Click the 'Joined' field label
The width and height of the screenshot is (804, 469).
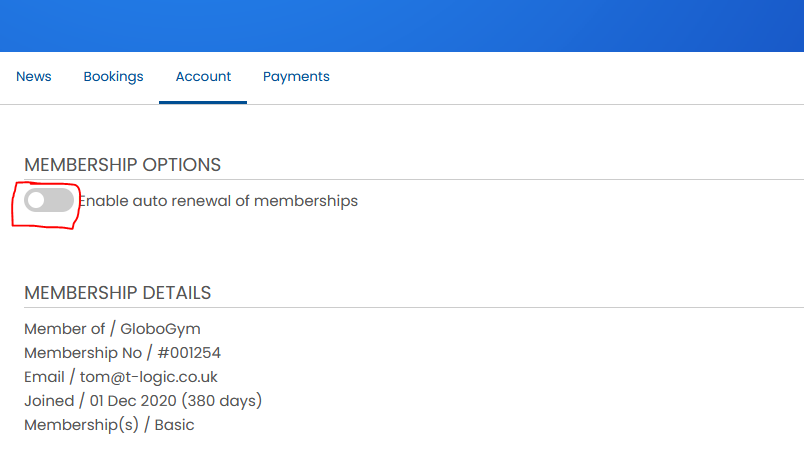point(49,401)
